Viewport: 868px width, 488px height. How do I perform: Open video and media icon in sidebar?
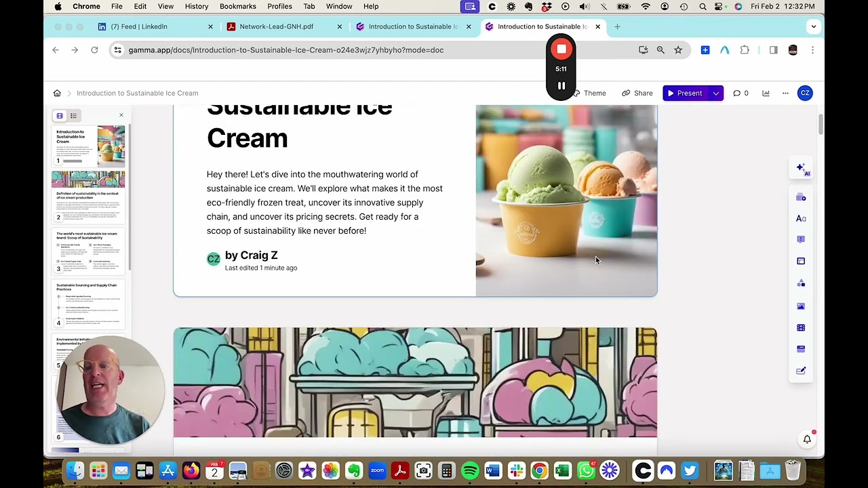[801, 328]
